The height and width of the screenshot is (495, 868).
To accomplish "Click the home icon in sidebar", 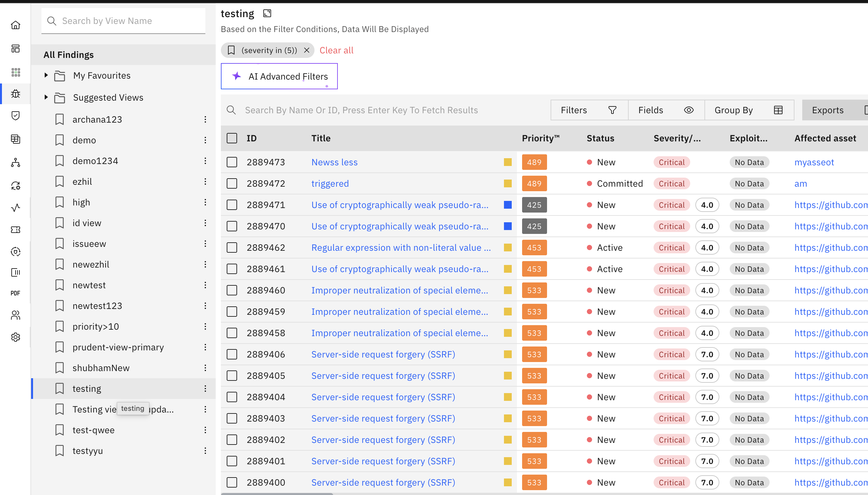I will (16, 25).
